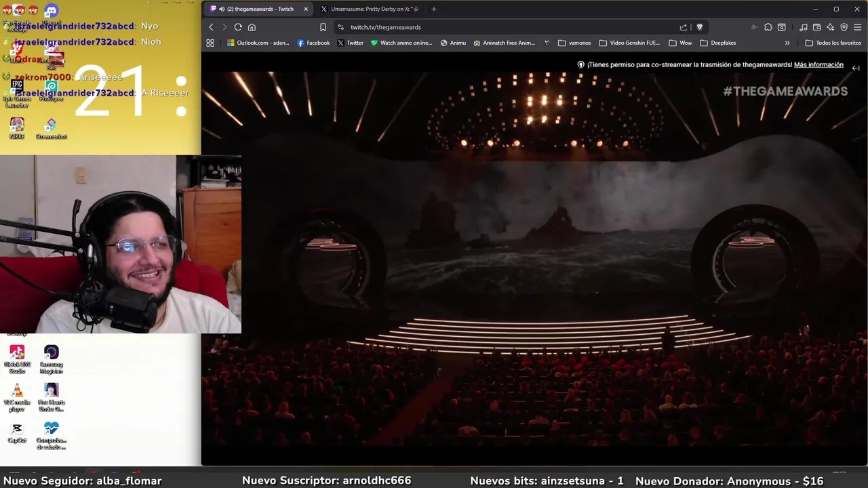Image resolution: width=868 pixels, height=488 pixels.
Task: Click the music note playlist icon
Action: coord(804,27)
